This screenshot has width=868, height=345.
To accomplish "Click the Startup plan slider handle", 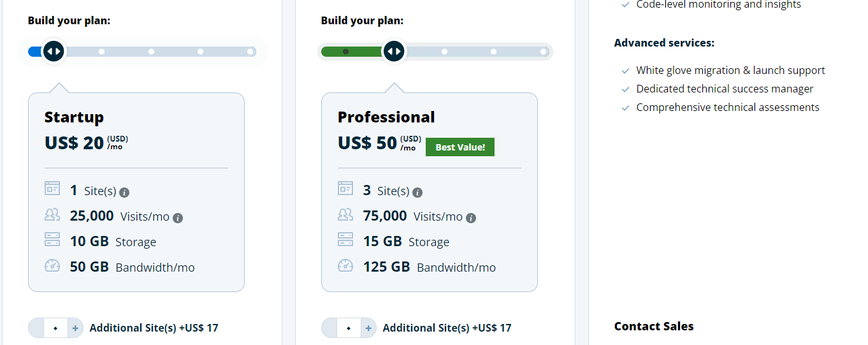I will pyautogui.click(x=54, y=51).
